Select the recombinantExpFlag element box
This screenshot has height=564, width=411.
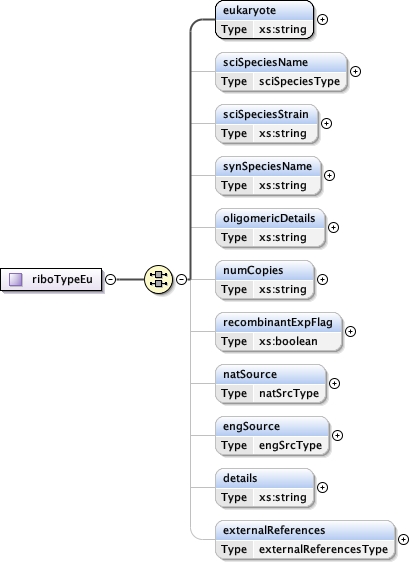(279, 331)
